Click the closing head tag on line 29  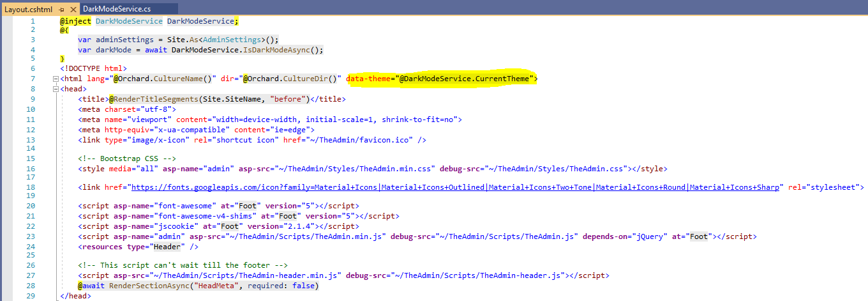click(75, 296)
